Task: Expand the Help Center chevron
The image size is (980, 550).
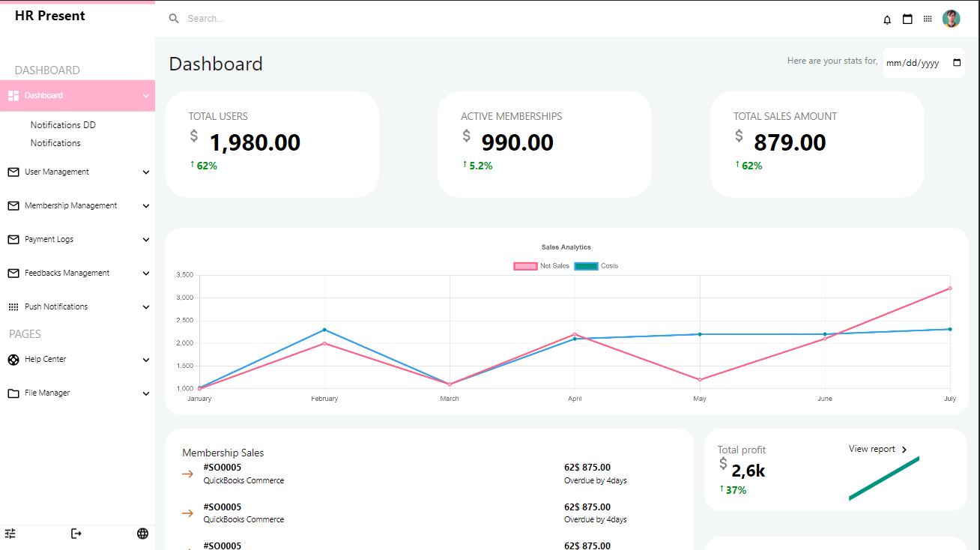Action: click(x=146, y=360)
